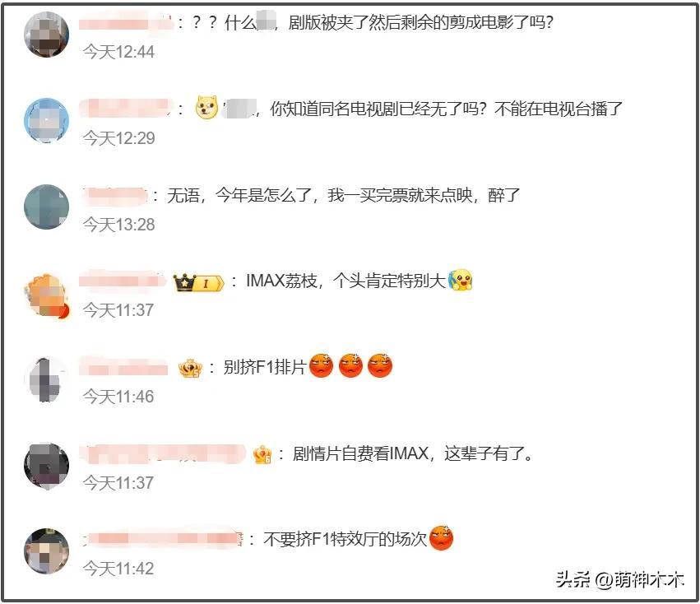Click the 今天12:44 timestamp
Viewport: 700px width, 604px height.
coord(118,52)
